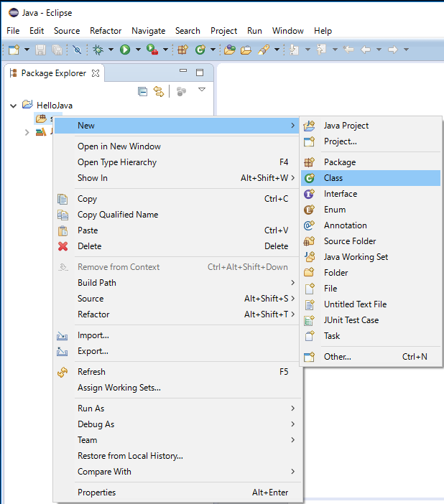Expand the Build Path submenu

click(x=177, y=283)
